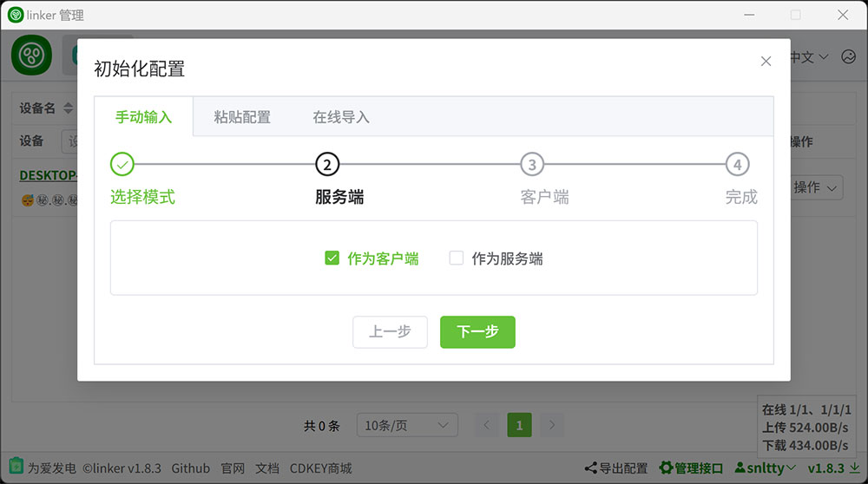Close the 初始化配置 dialog
The height and width of the screenshot is (484, 868).
766,61
